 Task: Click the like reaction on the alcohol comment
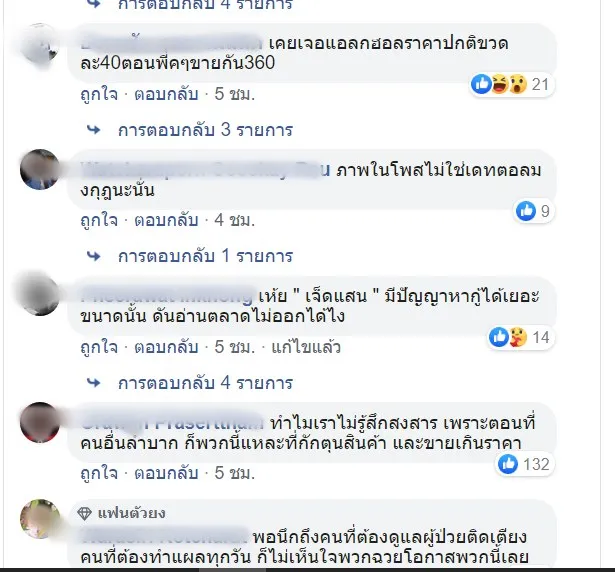pos(481,84)
